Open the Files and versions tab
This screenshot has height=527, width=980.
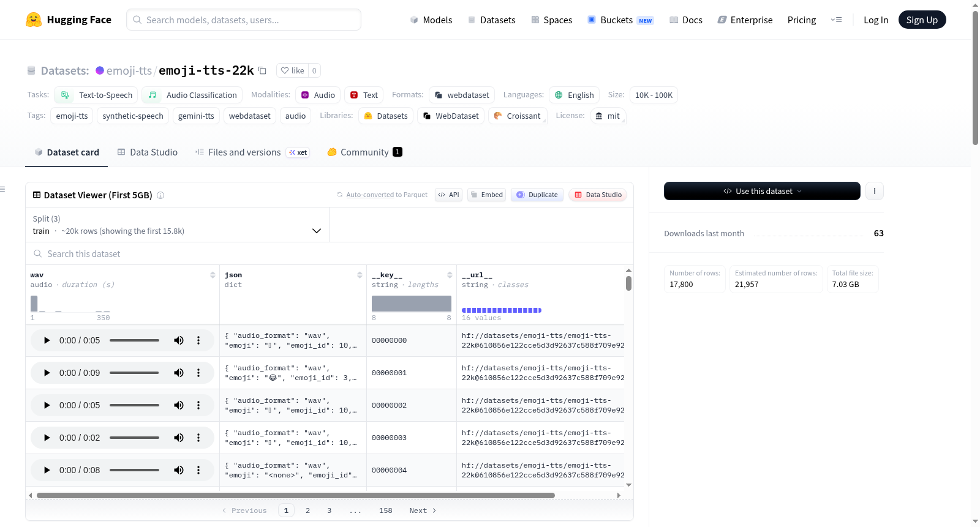[x=252, y=152]
